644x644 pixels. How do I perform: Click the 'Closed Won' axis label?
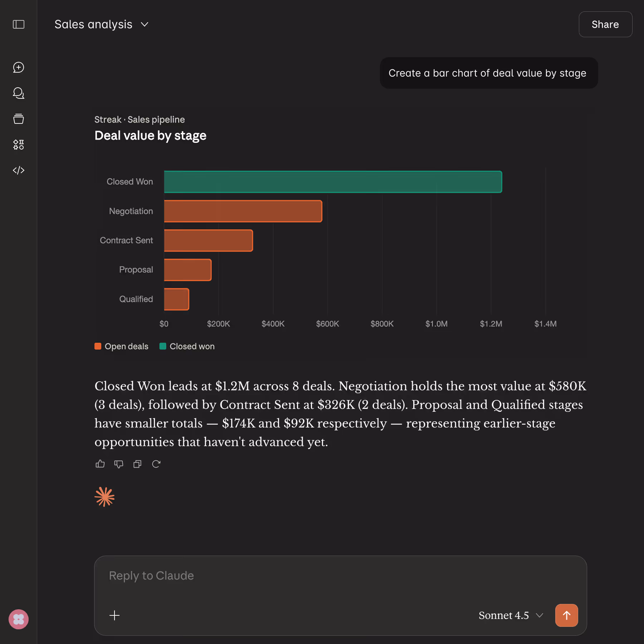pos(130,182)
